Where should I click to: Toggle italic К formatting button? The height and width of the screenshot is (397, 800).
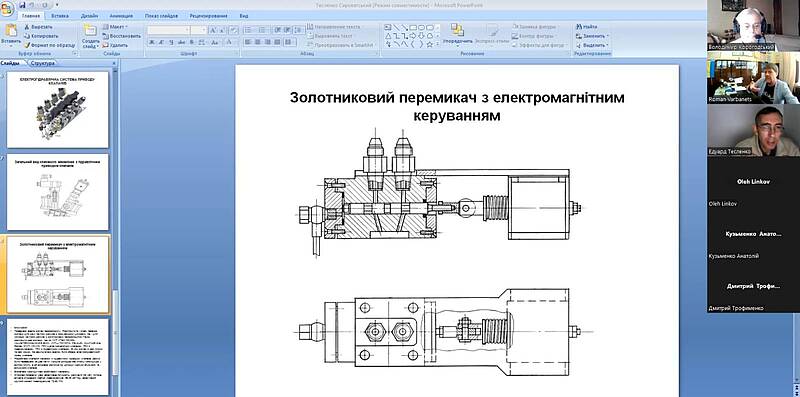pyautogui.click(x=162, y=42)
